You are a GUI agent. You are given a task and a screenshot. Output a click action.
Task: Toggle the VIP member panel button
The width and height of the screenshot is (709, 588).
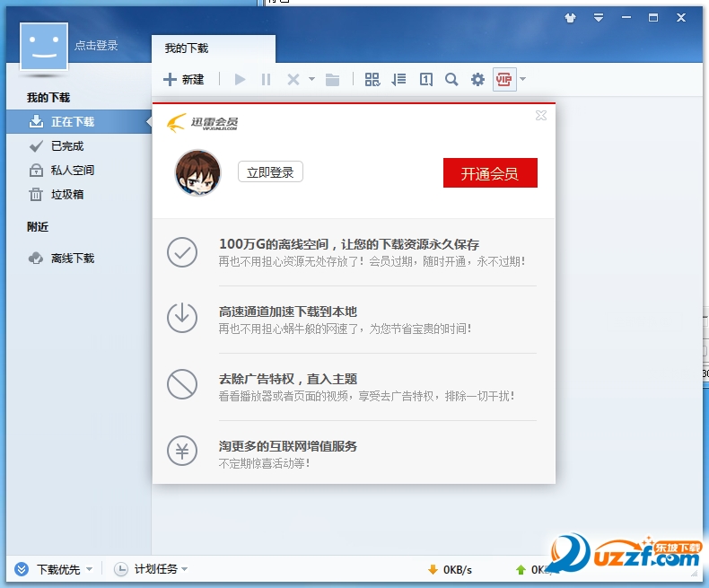point(504,80)
